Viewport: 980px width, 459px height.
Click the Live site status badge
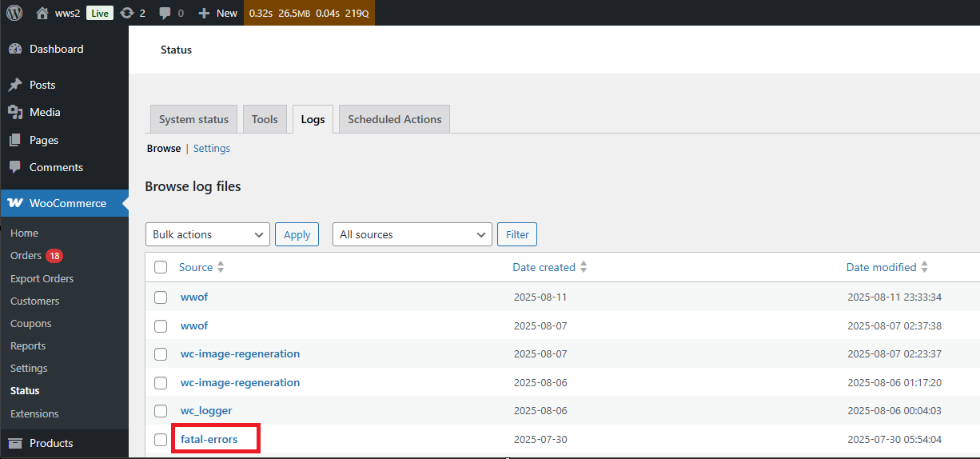[99, 13]
